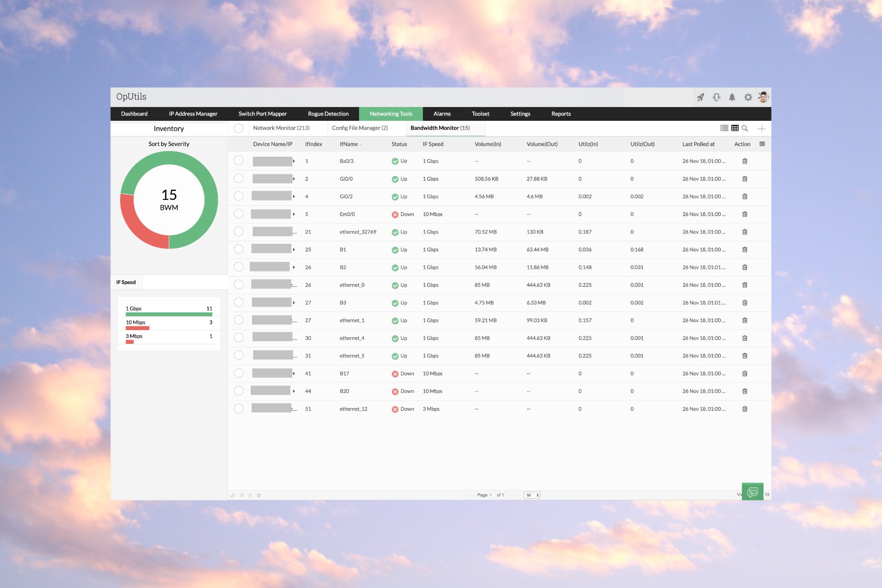Viewport: 882px width, 588px height.
Task: Click trash icon for ethernet_0 row
Action: pos(745,285)
